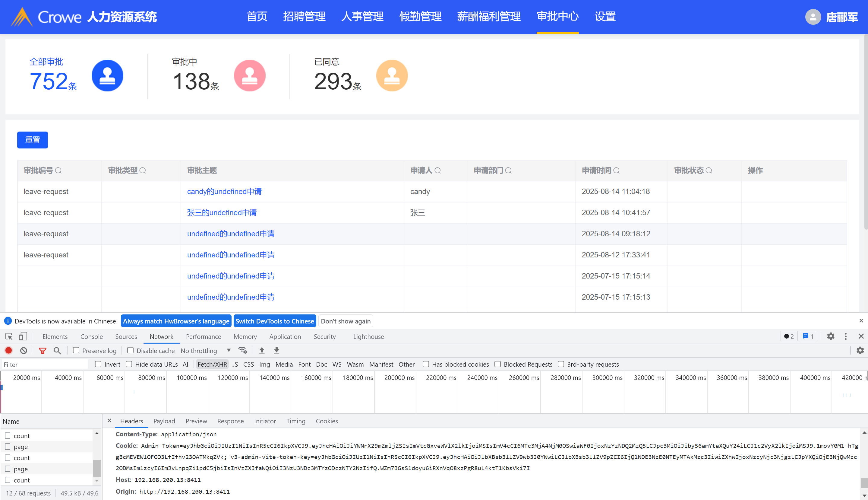868x500 pixels.
Task: Click the 重置 button
Action: tap(33, 140)
